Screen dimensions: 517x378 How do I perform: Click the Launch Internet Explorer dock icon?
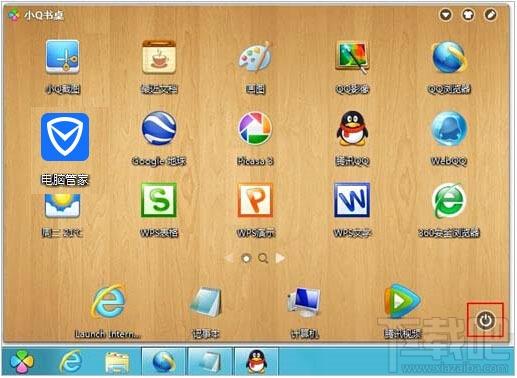pos(109,301)
